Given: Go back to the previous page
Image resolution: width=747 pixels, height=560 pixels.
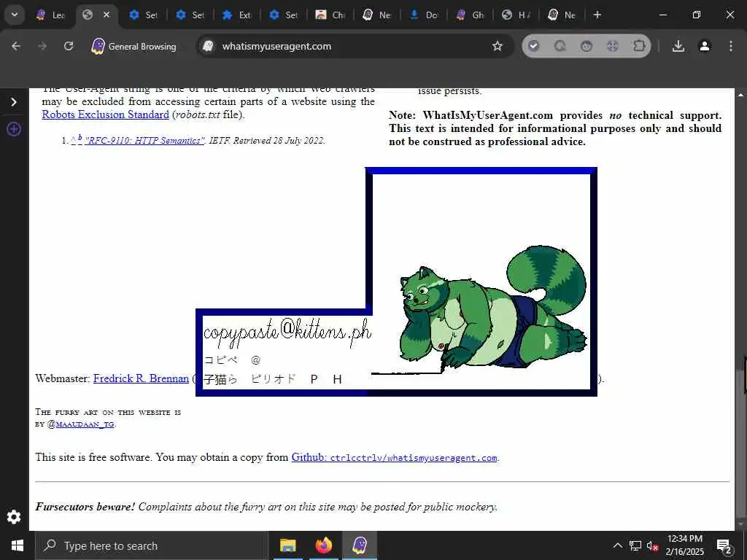Looking at the screenshot, I should point(16,46).
